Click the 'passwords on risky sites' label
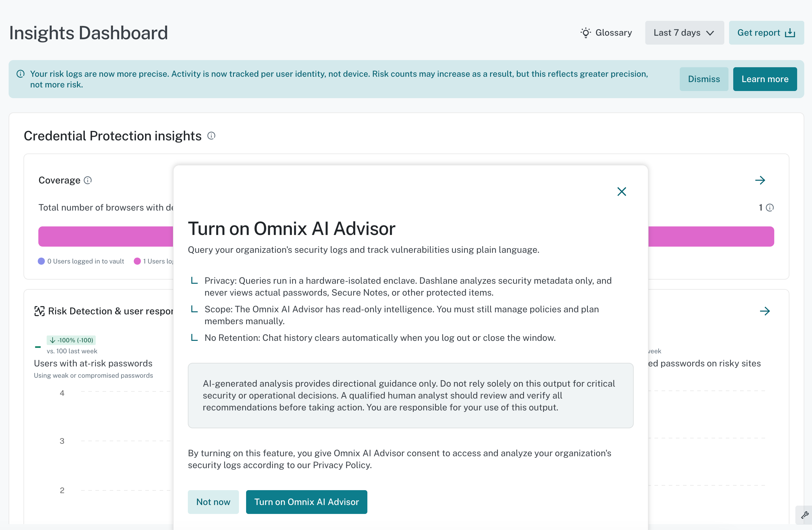Screen dimensions: 812x530 tap(704, 363)
